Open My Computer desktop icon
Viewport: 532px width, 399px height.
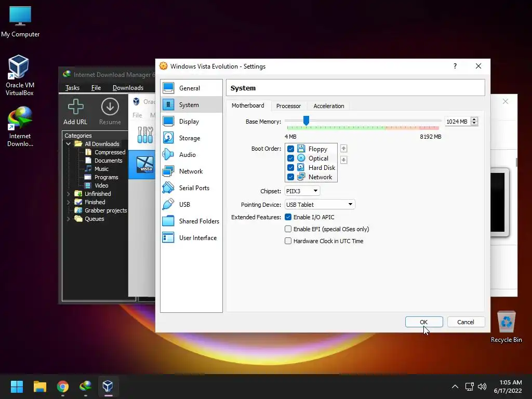(20, 22)
